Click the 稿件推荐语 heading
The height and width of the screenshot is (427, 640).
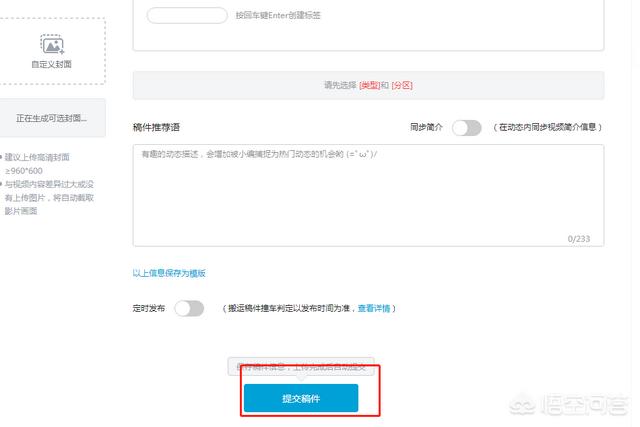(156, 127)
